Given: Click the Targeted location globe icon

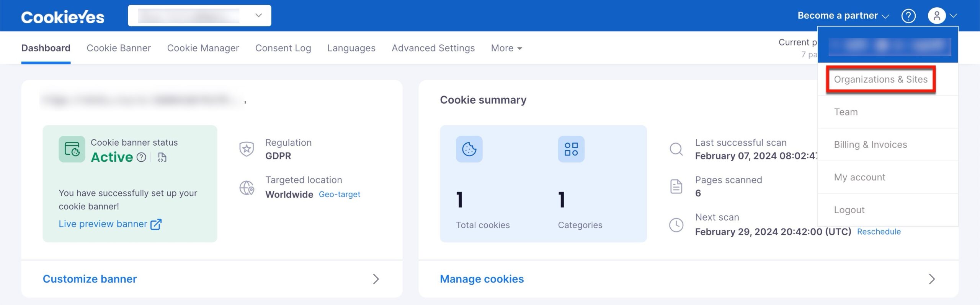Looking at the screenshot, I should pyautogui.click(x=247, y=187).
